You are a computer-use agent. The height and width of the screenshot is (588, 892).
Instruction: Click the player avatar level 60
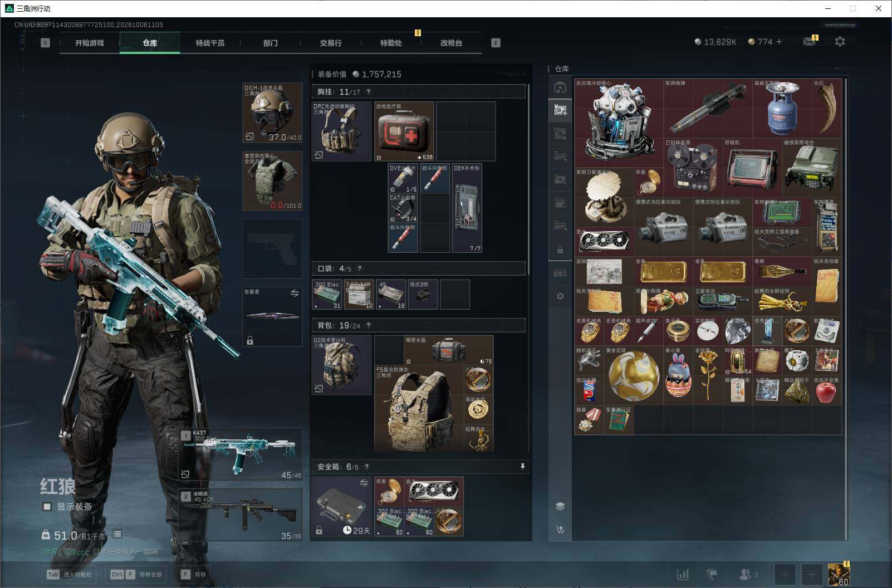839,574
